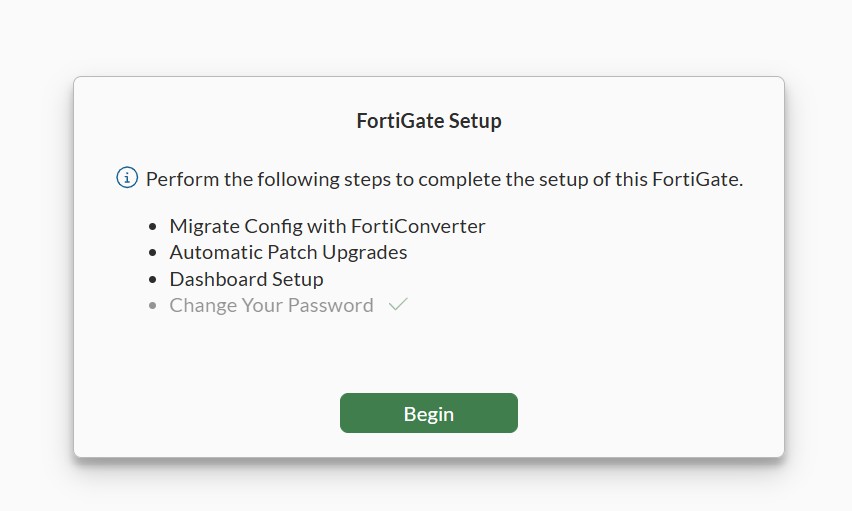
Task: Select the Automatic Patch Upgrades step
Action: point(288,252)
